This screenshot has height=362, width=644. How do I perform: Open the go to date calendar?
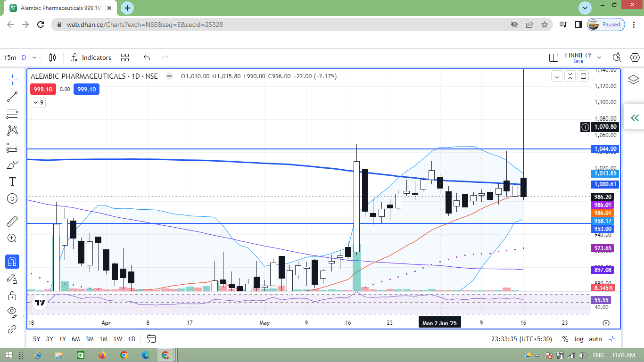151,338
